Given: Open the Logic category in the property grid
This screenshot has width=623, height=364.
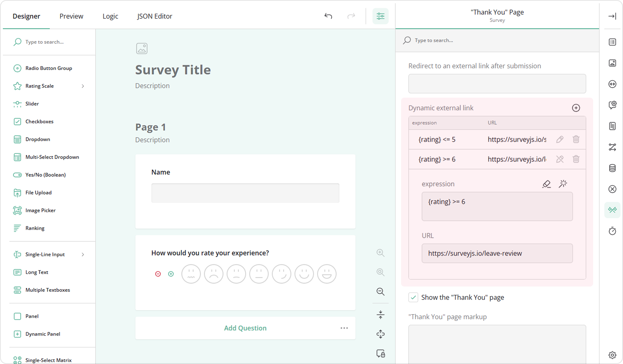Looking at the screenshot, I should pos(612,147).
